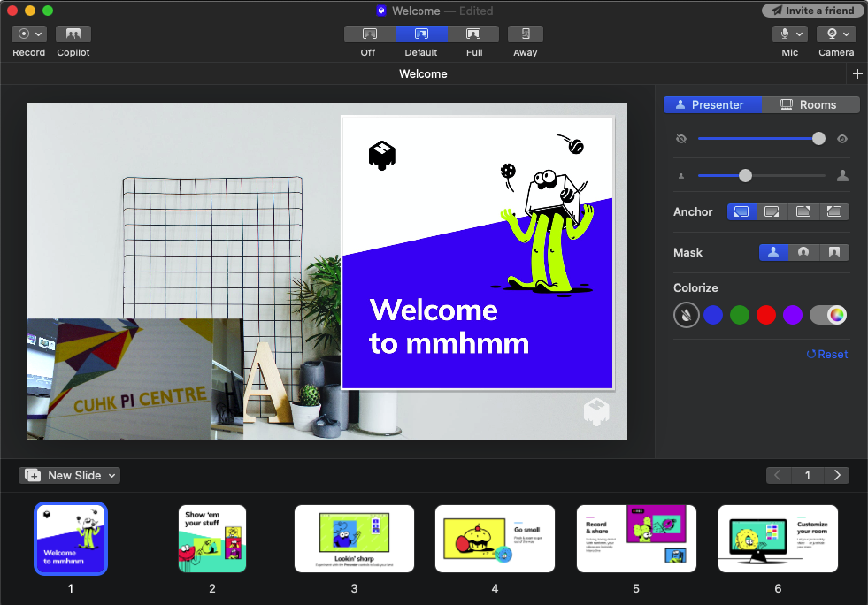The height and width of the screenshot is (605, 868).
Task: Click the small presenter size icon
Action: tap(681, 176)
